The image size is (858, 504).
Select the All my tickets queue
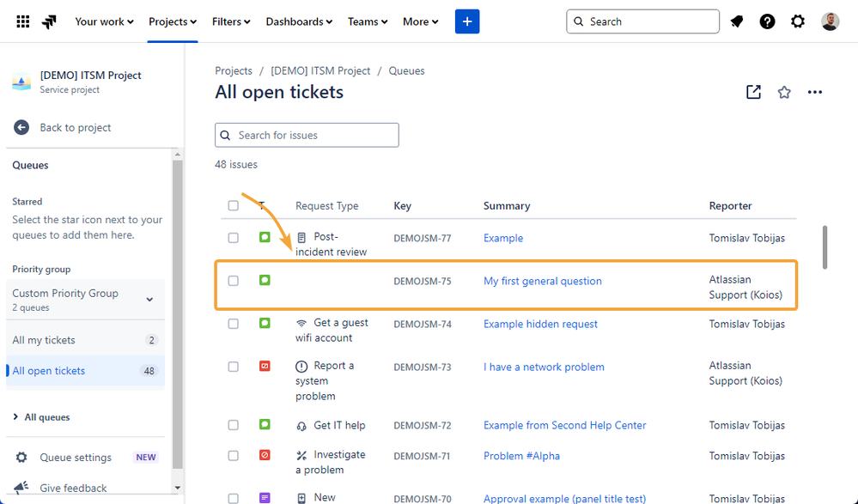click(x=85, y=340)
